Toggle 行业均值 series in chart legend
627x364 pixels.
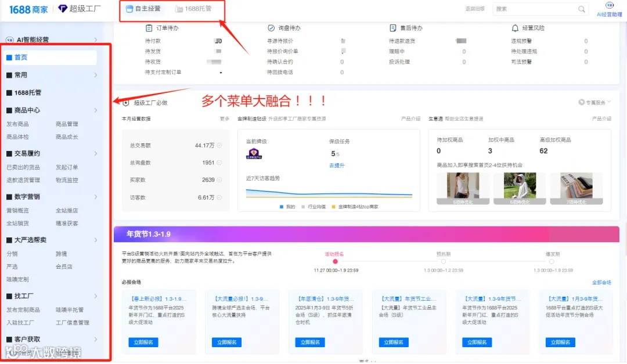coord(313,207)
